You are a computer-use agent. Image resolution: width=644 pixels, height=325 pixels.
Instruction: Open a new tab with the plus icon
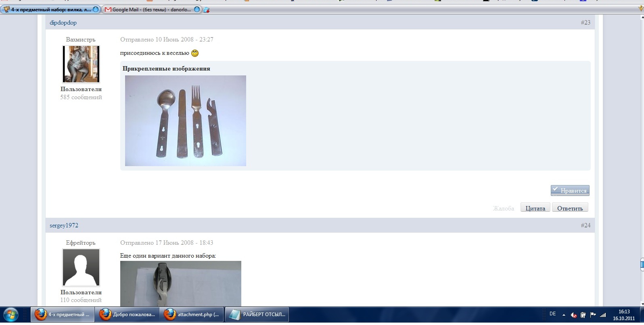(x=207, y=10)
